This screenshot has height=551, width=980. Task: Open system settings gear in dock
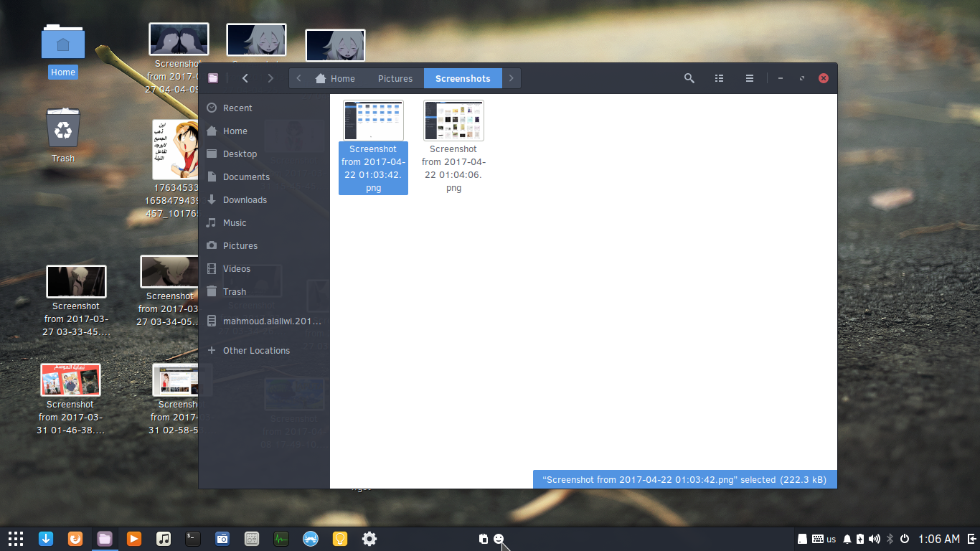coord(369,538)
